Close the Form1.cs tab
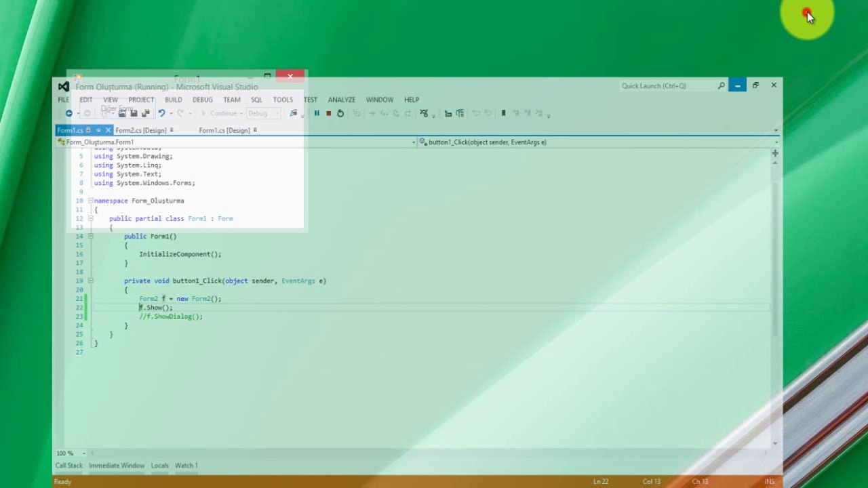 tap(108, 130)
